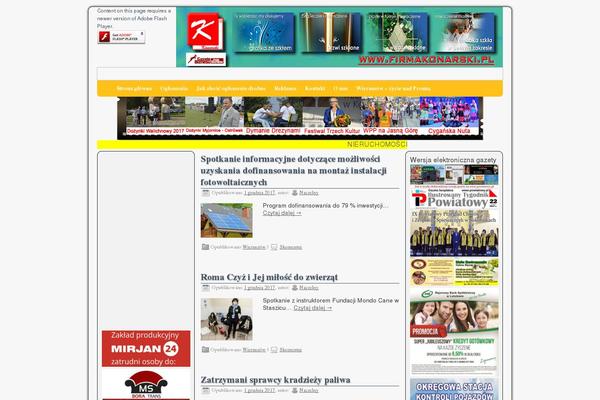
Task: Click calendar icon under Zatrzymani sprawcy title
Action: (205, 390)
